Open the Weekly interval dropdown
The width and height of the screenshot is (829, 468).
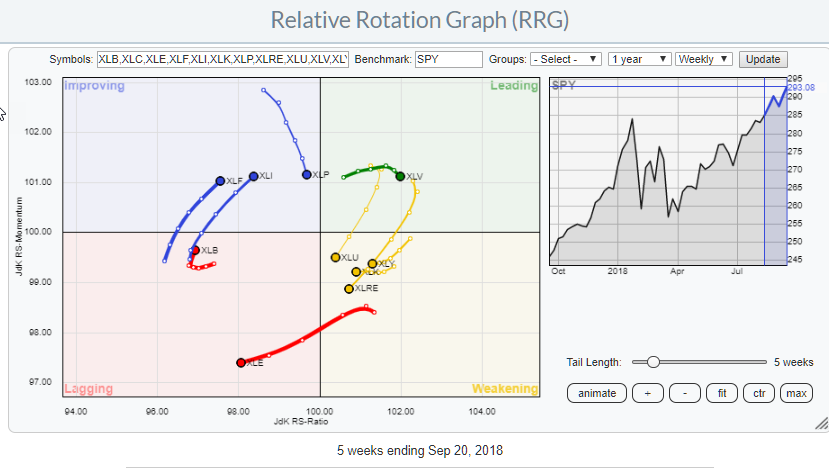(x=704, y=59)
